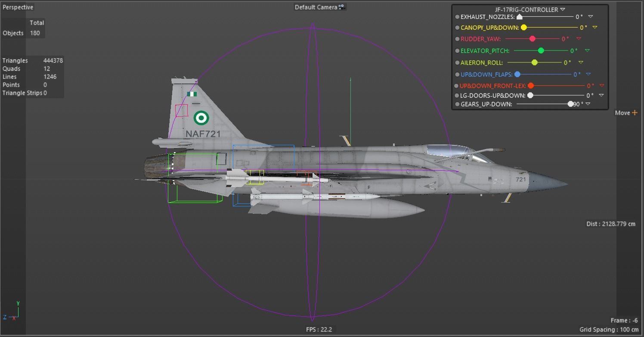Click the ELEVATOR_PITCH label text

(x=485, y=51)
